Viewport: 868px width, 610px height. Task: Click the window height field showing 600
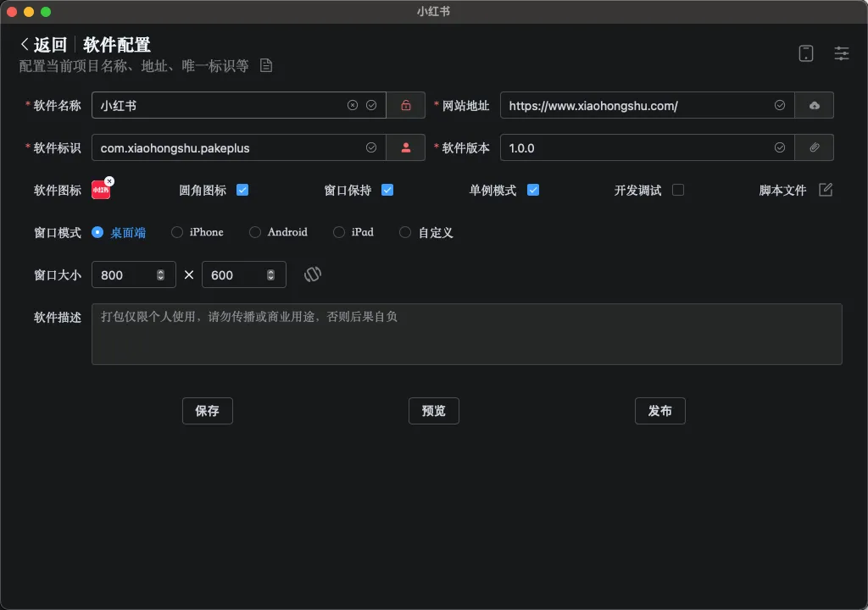pos(244,274)
